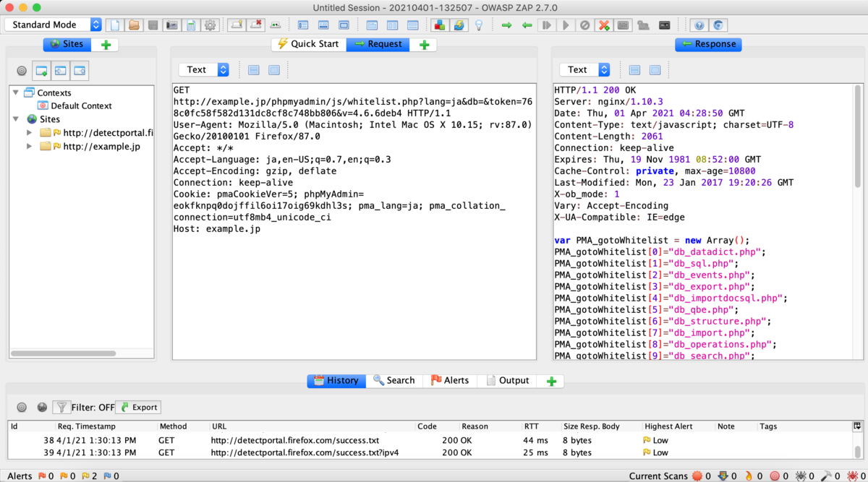Expand http://example.jp site node

click(30, 146)
